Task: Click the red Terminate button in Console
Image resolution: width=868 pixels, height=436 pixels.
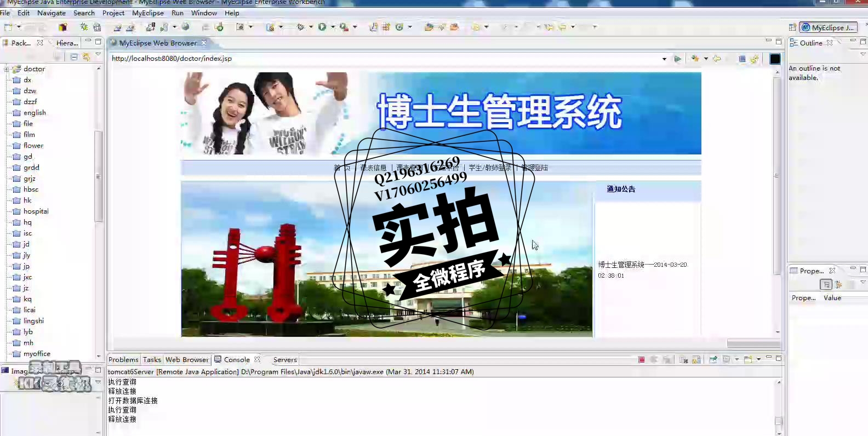Action: [x=641, y=360]
